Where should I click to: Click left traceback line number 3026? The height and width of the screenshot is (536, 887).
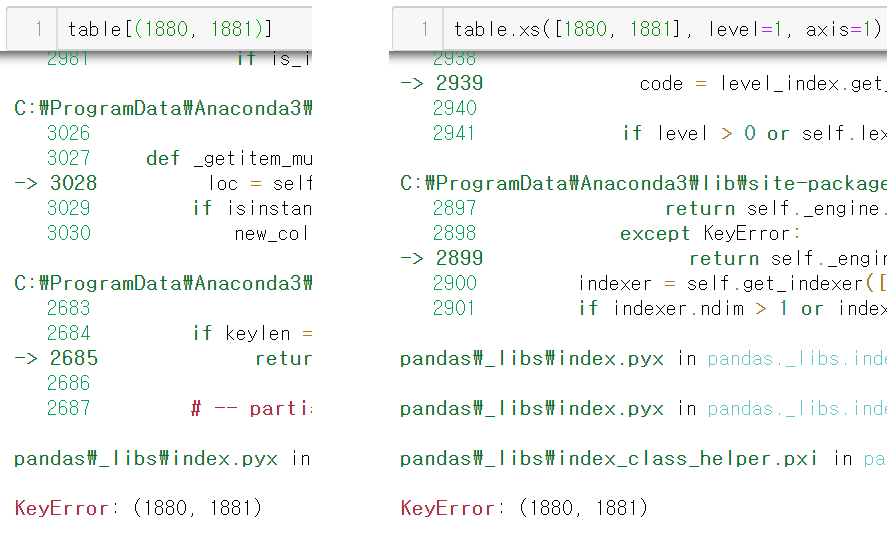(x=68, y=133)
